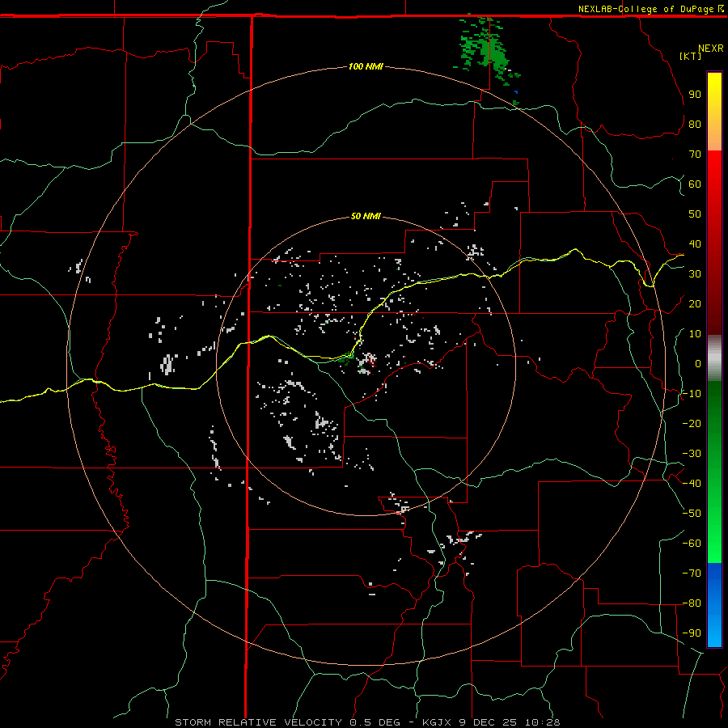The image size is (728, 728).
Task: Click the 60 value on velocity scale
Action: 695,184
